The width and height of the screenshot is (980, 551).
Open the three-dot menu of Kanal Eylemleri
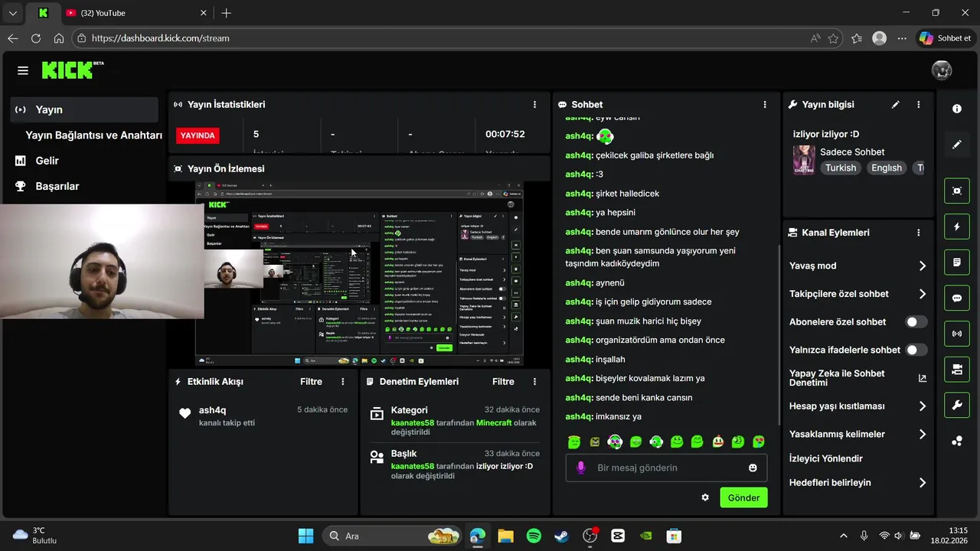(x=919, y=233)
